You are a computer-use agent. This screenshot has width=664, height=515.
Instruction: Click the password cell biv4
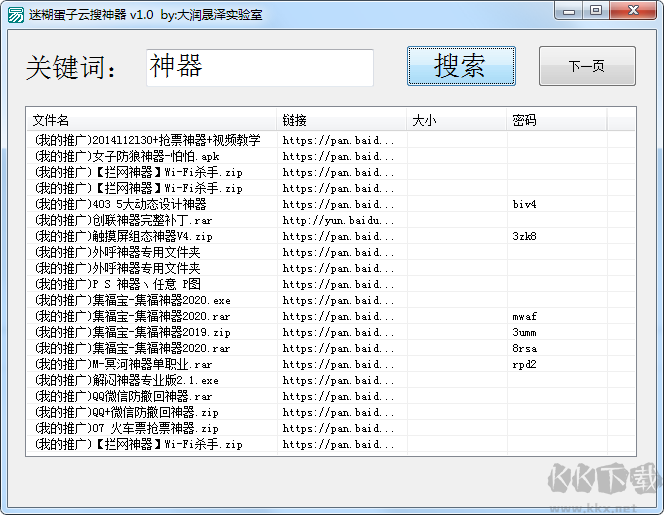coord(524,204)
